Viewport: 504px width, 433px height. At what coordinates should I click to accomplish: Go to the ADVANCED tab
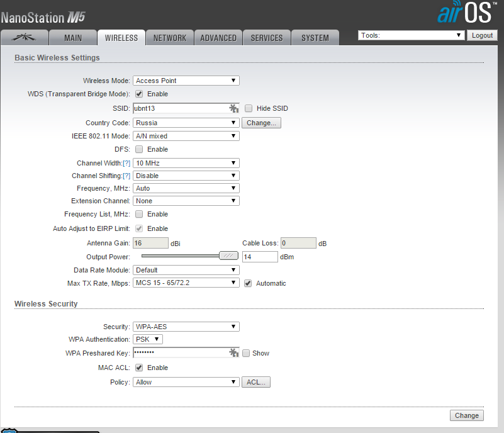218,38
